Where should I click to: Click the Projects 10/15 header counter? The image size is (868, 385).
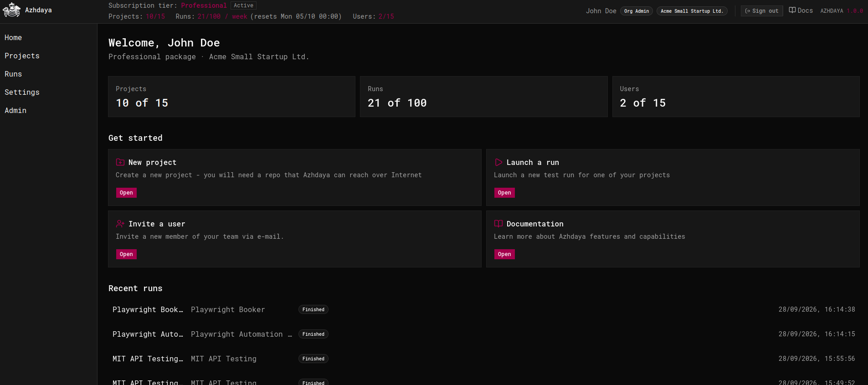pos(137,16)
